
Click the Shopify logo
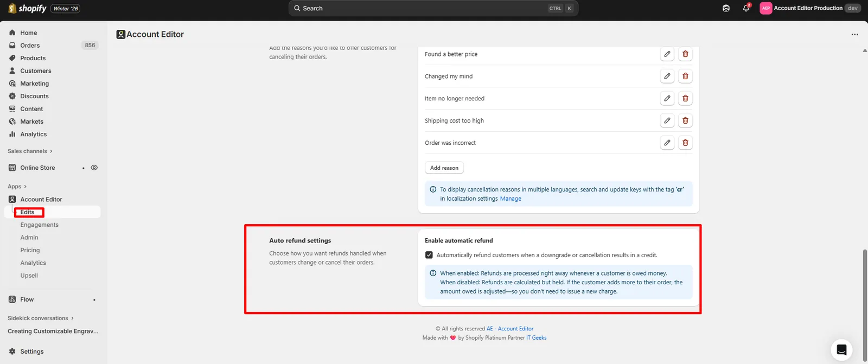(x=27, y=8)
